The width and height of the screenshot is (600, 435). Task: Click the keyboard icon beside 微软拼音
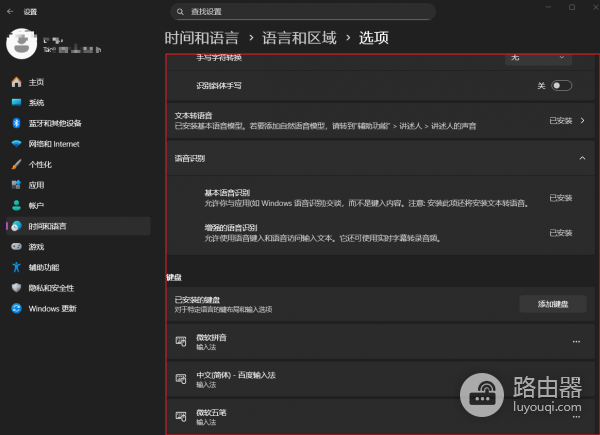(181, 341)
